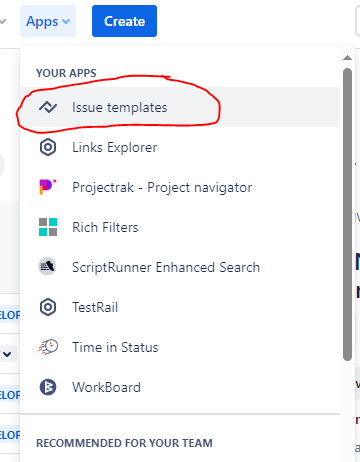This screenshot has height=462, width=360.
Task: Click the blue Create button
Action: pyautogui.click(x=124, y=21)
